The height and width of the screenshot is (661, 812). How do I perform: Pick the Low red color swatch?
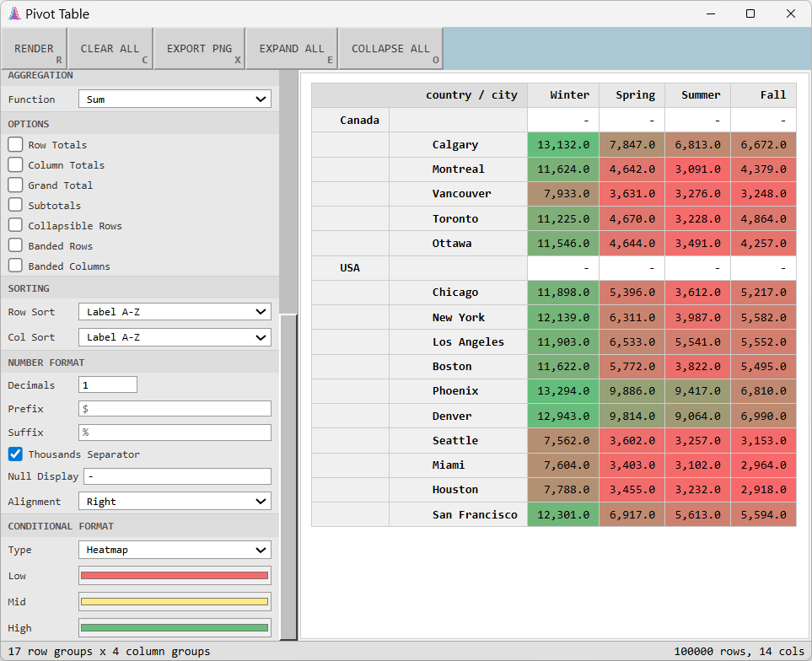coord(175,576)
